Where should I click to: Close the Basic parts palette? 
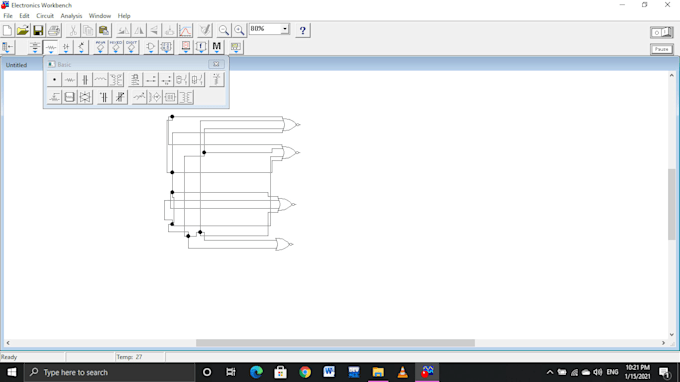coord(216,64)
